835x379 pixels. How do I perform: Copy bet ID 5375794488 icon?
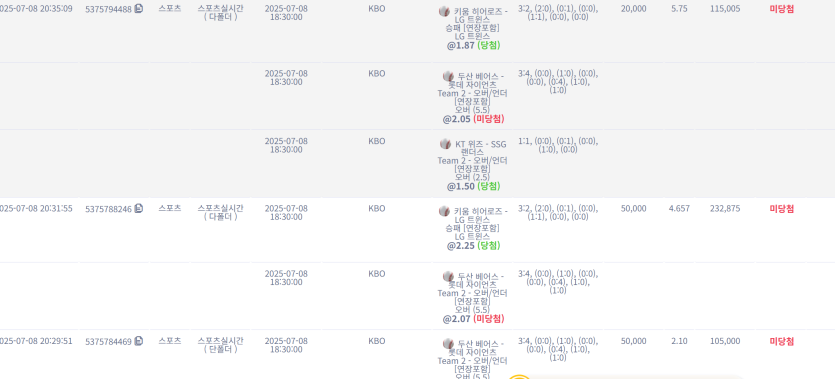[138, 9]
